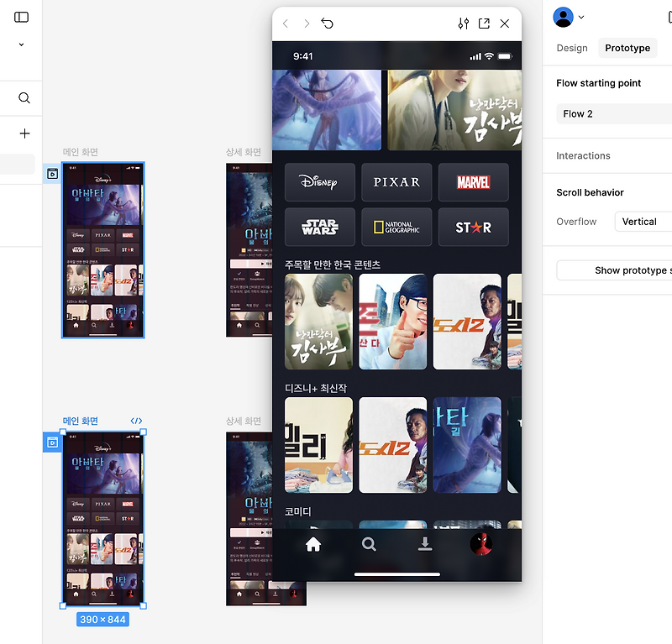This screenshot has height=644, width=672.
Task: Switch to the Design tab
Action: (572, 48)
